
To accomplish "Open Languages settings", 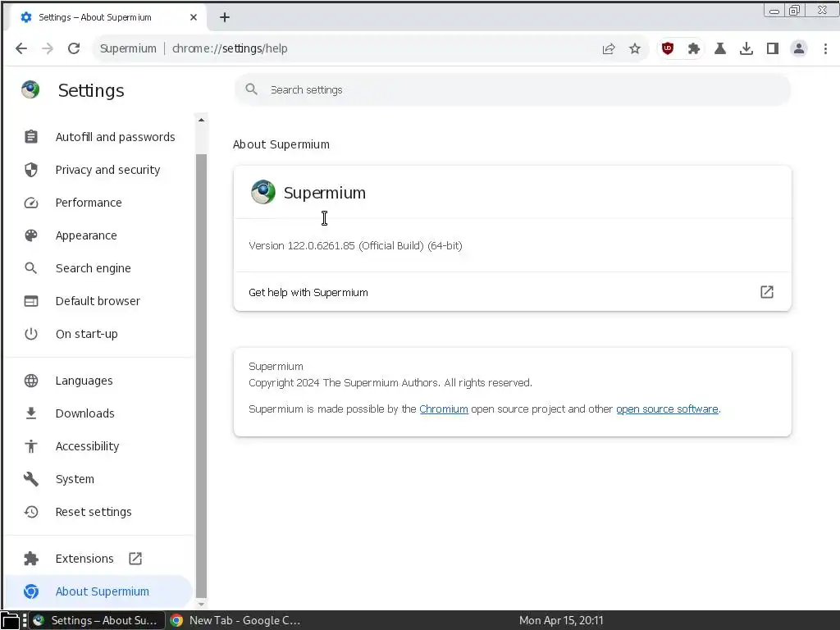I will point(99,381).
